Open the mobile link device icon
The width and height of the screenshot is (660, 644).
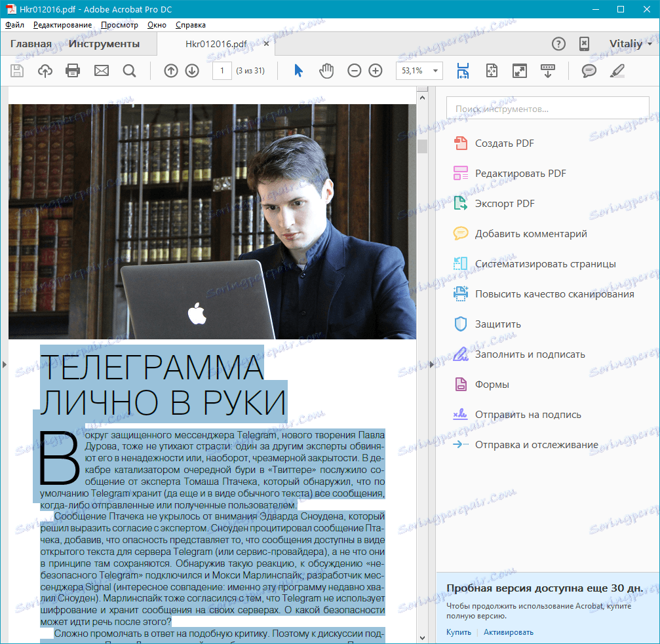click(584, 44)
